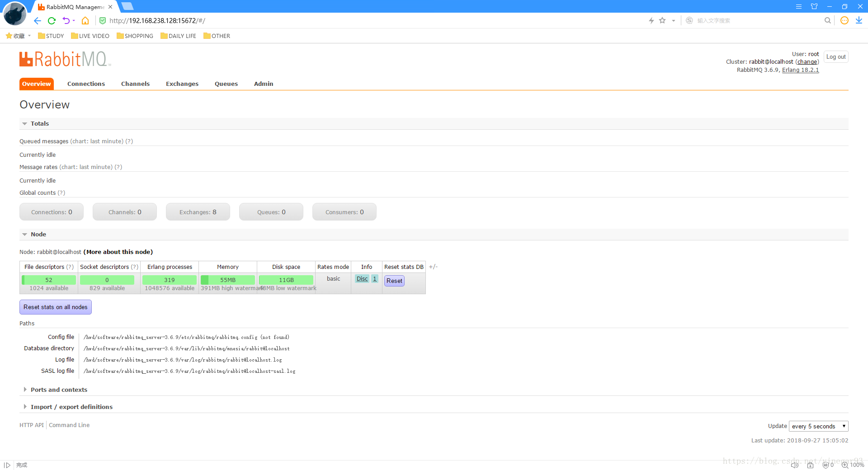Click the Log out button

point(835,57)
